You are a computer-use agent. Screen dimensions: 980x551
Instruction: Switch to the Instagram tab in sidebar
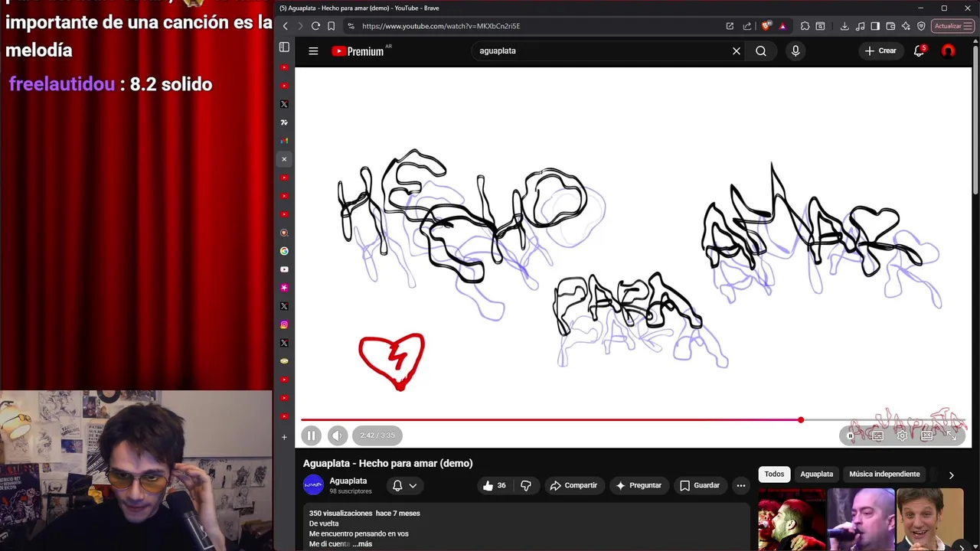(x=284, y=324)
